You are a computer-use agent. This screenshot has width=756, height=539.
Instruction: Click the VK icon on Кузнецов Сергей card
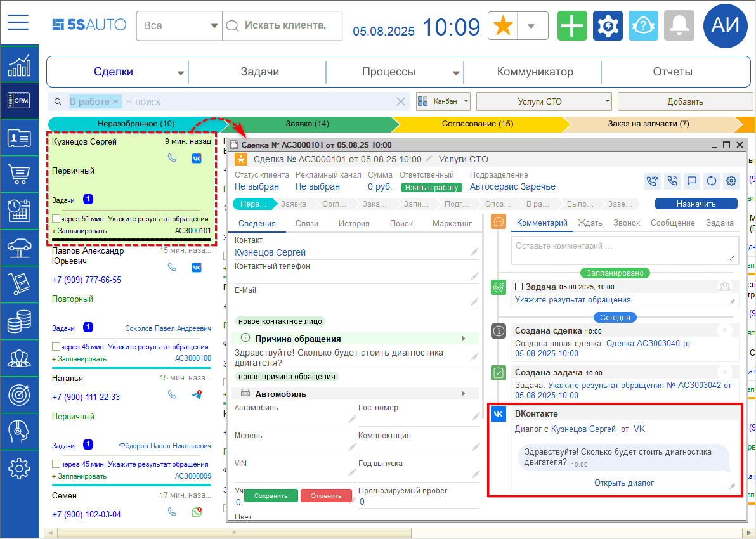197,158
